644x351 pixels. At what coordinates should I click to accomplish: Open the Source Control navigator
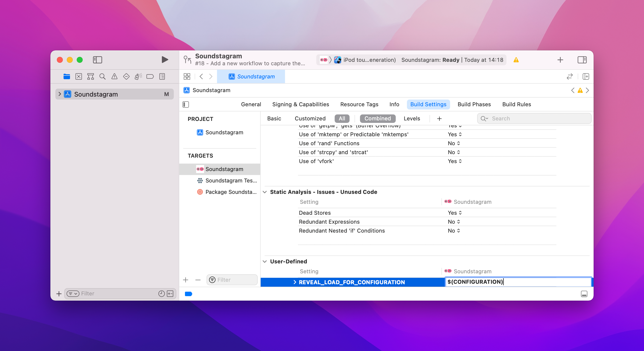click(x=79, y=76)
